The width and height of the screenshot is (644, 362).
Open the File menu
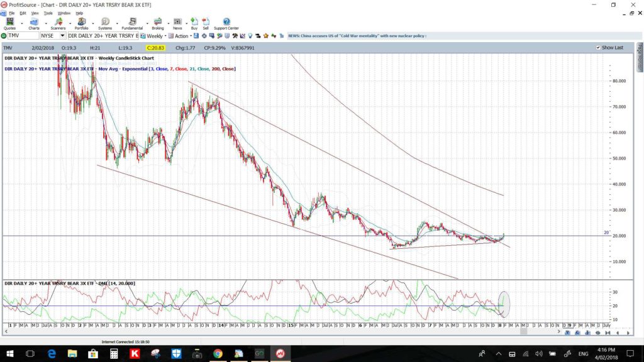[x=12, y=13]
